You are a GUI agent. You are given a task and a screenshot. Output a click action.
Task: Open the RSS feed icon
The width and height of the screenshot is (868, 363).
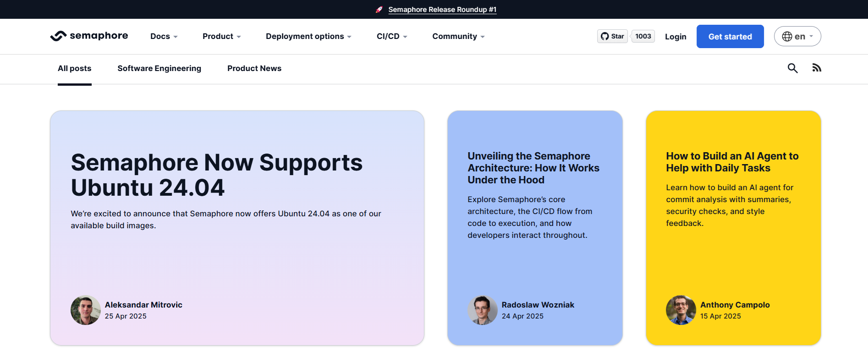(817, 68)
